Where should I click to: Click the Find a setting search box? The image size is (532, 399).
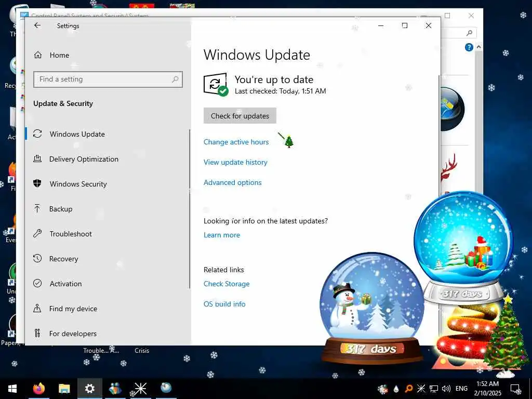108,79
